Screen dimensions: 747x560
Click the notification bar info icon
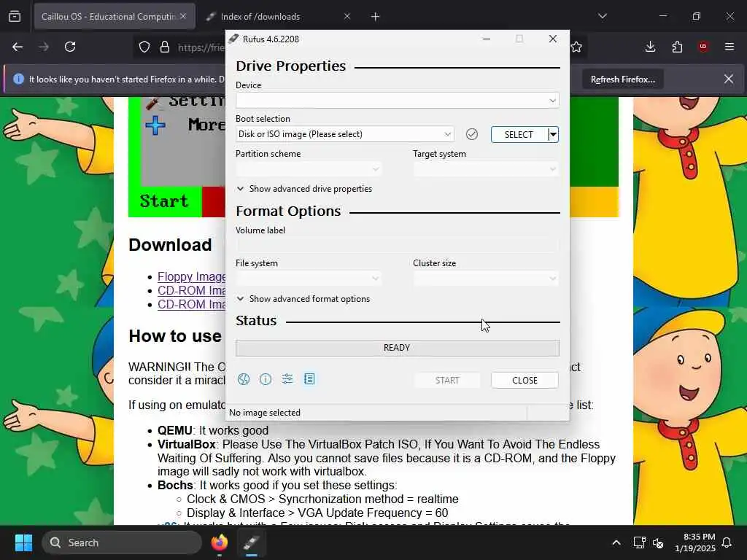[x=18, y=79]
